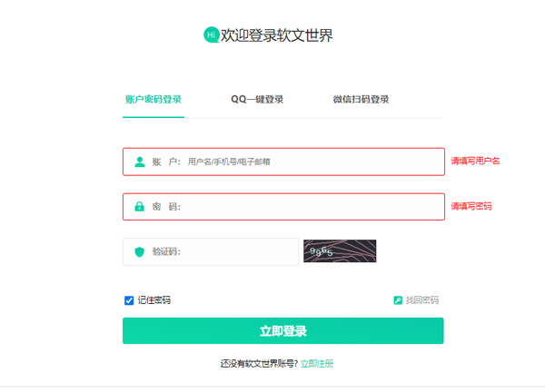The image size is (545, 392).
Task: Select the 微信扫码登录 tab
Action: tap(361, 99)
